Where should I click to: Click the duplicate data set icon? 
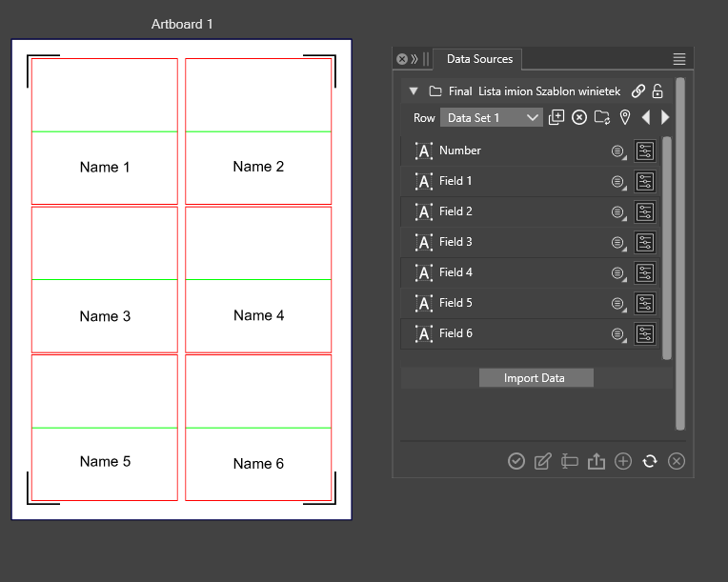click(x=556, y=117)
